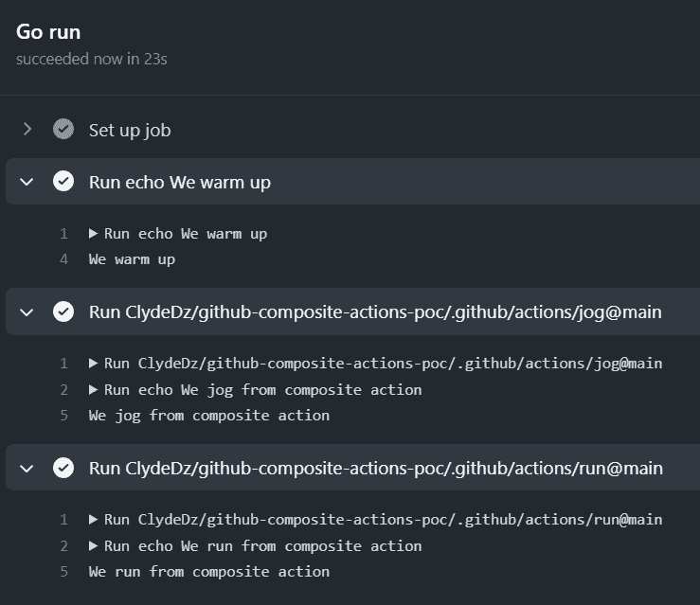Screen dimensions: 700x605
Task: Expand log group Run echo We warm up triangle
Action: (93, 233)
